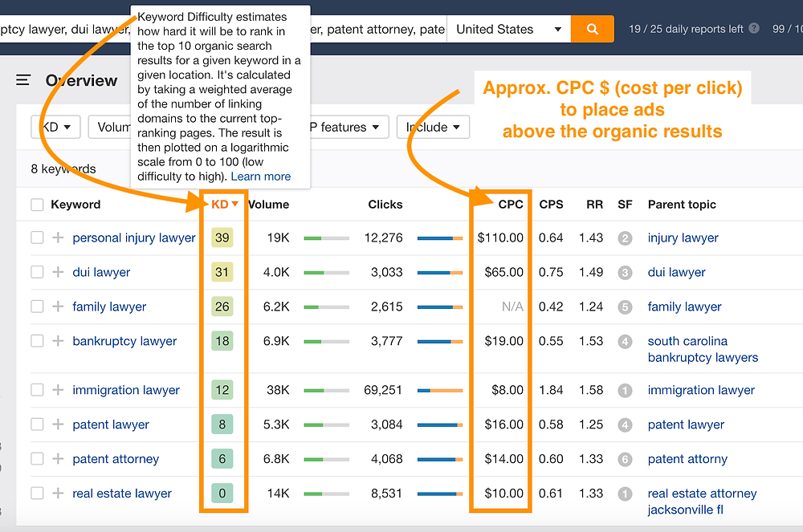
Task: Sort by RR column header
Action: (594, 205)
